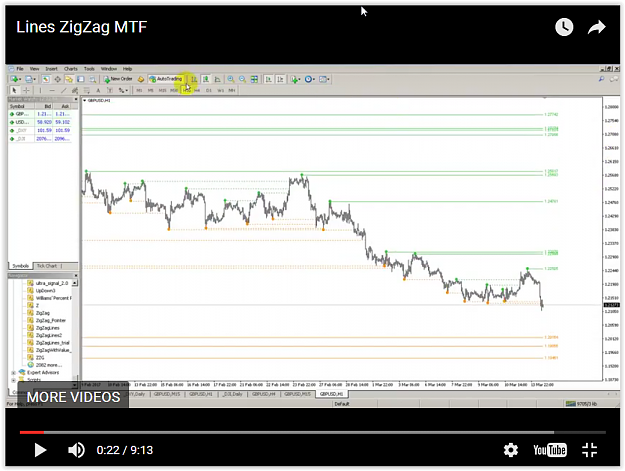
Task: Switch to the W1 timeframe
Action: tap(220, 90)
